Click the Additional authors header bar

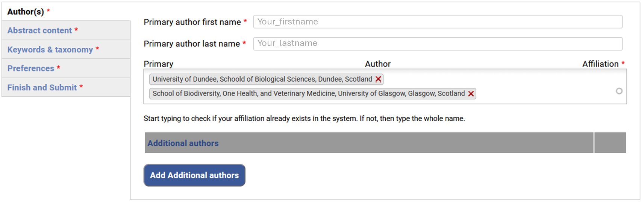tap(368, 143)
